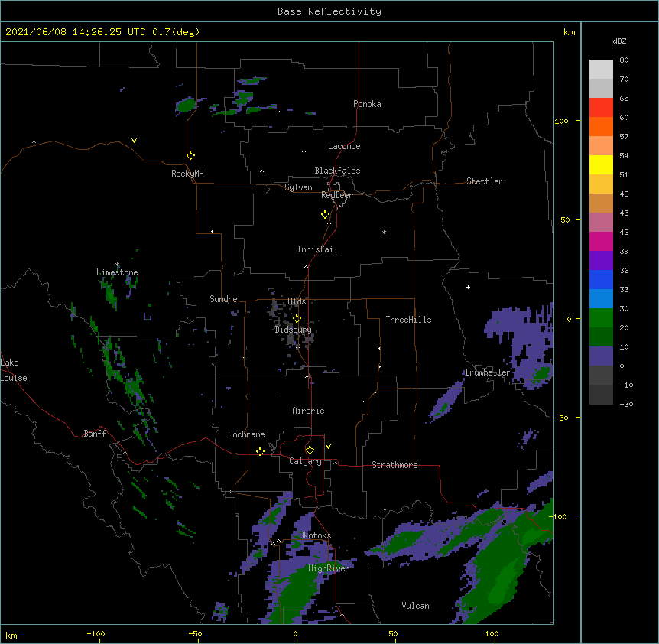The image size is (659, 644).
Task: Click the Base_Reflectivity title text
Action: [x=329, y=11]
